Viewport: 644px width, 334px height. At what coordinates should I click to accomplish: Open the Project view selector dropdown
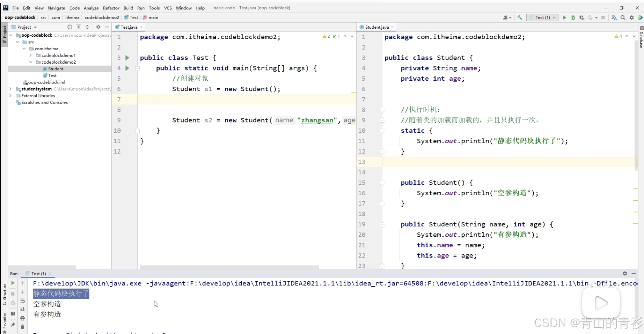[24, 27]
